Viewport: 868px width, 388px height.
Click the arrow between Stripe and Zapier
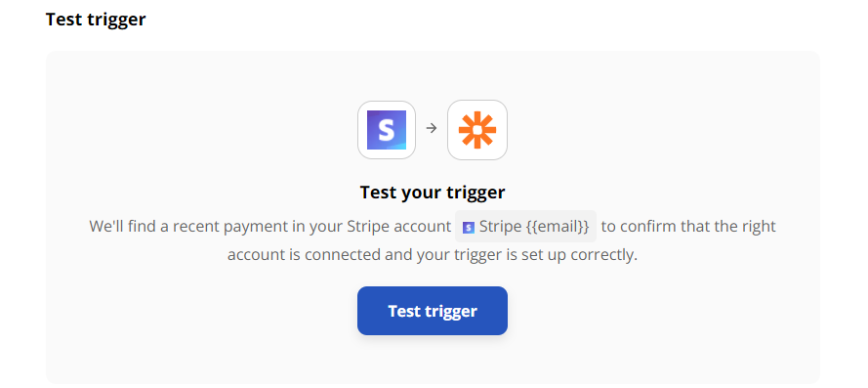(x=432, y=128)
